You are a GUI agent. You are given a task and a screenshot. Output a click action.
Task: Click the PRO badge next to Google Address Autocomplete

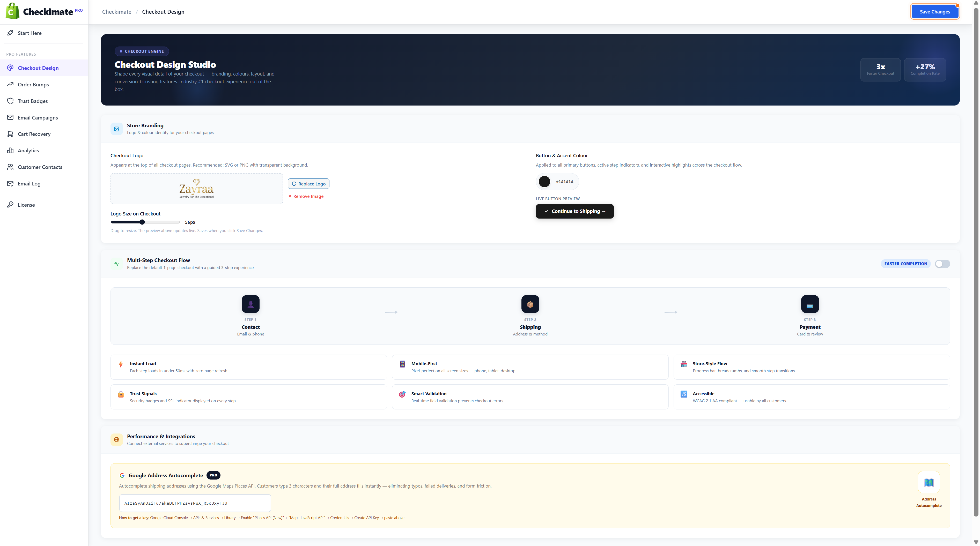213,475
